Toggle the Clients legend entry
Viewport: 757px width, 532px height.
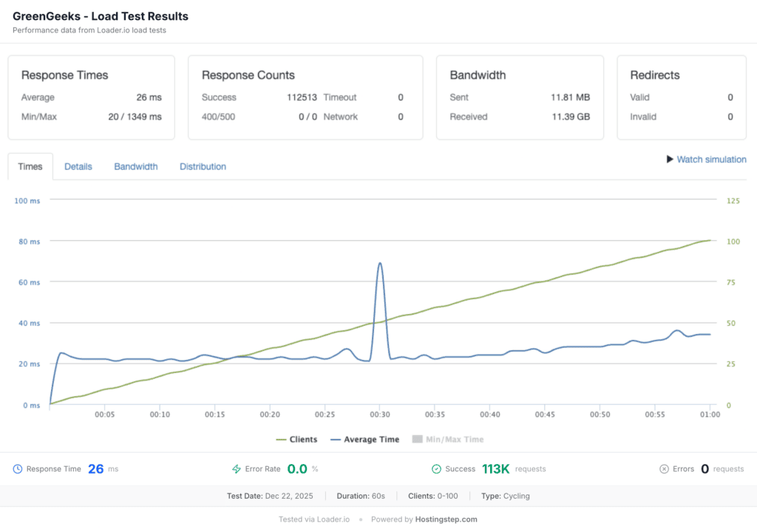click(296, 440)
